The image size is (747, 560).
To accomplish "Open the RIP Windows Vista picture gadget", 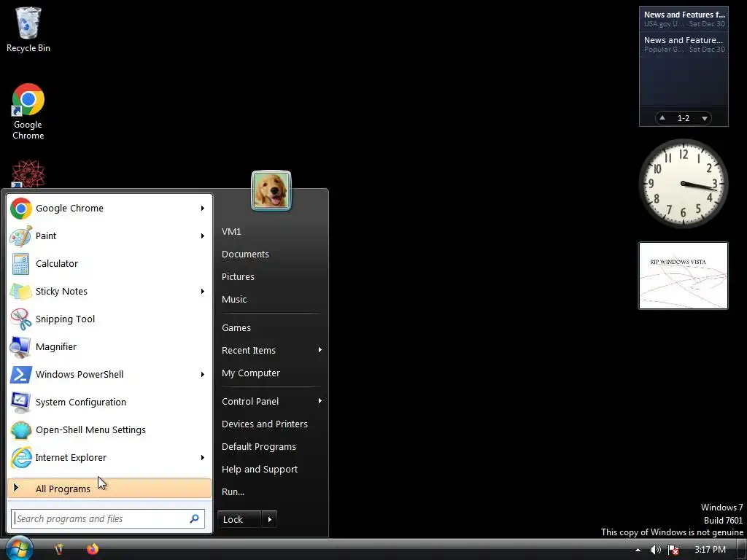I will [x=683, y=276].
